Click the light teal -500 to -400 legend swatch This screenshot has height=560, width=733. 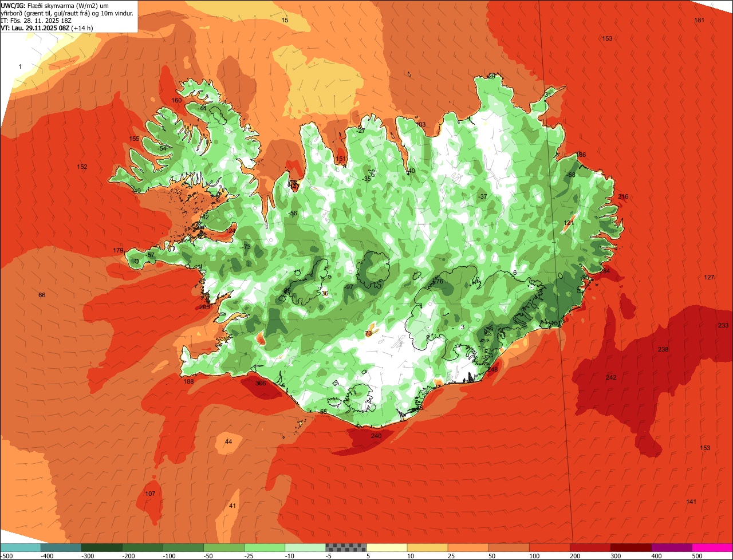20,547
